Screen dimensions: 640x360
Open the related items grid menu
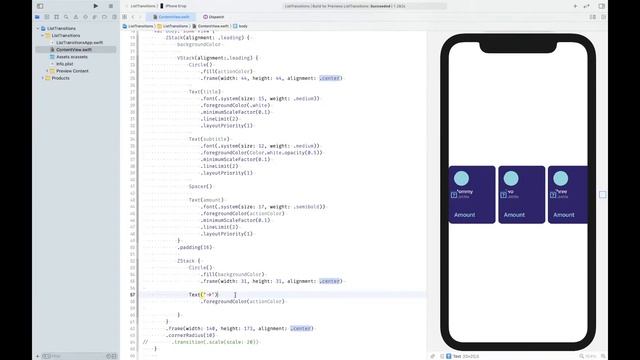click(124, 17)
